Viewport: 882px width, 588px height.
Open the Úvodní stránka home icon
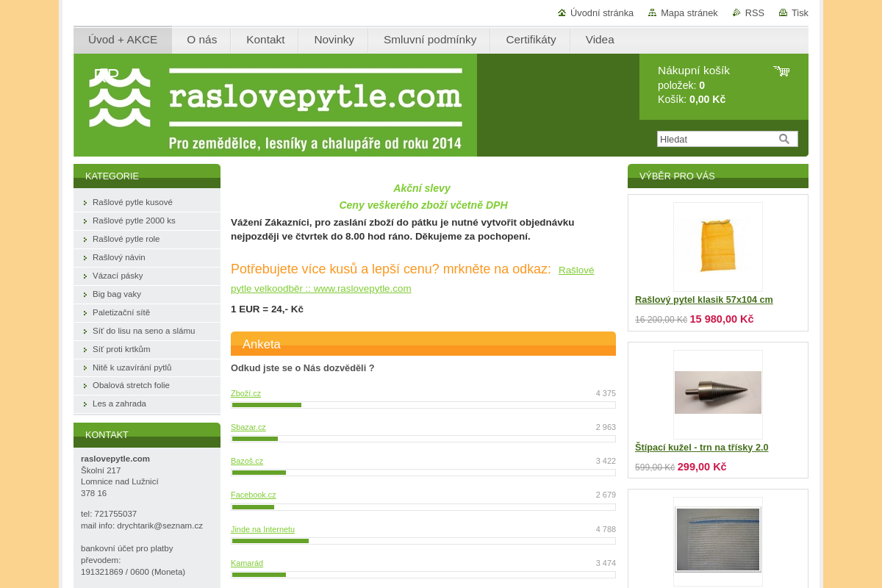(x=561, y=12)
